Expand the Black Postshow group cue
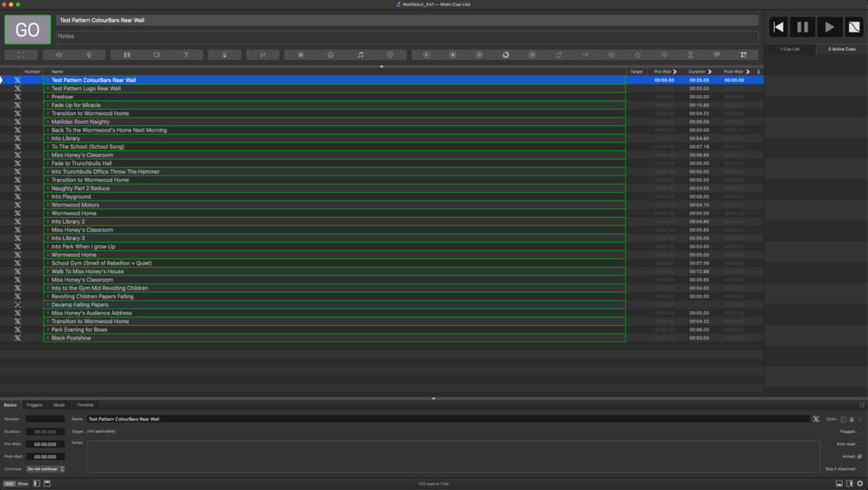The image size is (868, 490). coord(48,338)
